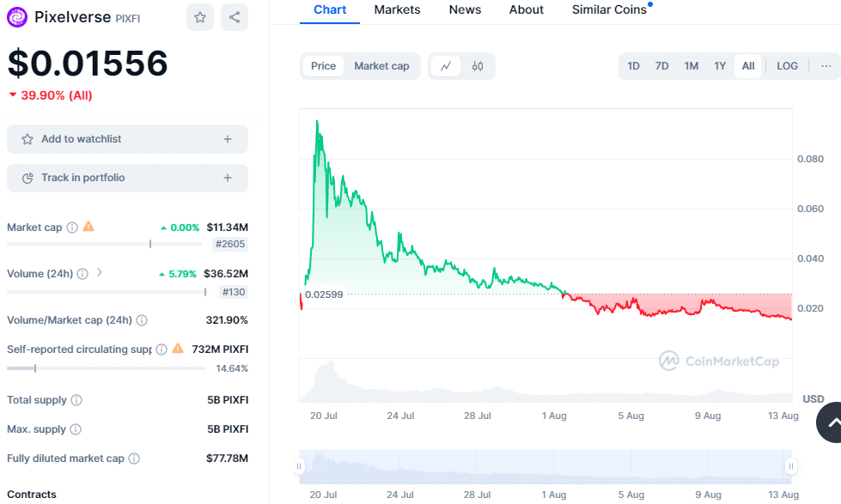The image size is (841, 504).
Task: Open the Chart tab
Action: click(330, 10)
